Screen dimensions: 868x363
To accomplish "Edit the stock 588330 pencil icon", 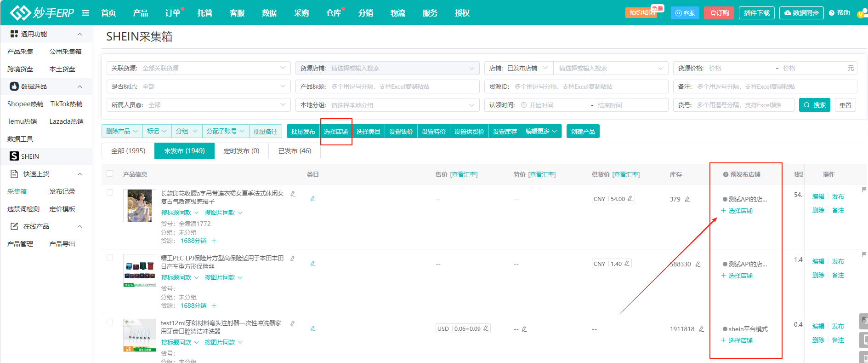I will coord(698,264).
